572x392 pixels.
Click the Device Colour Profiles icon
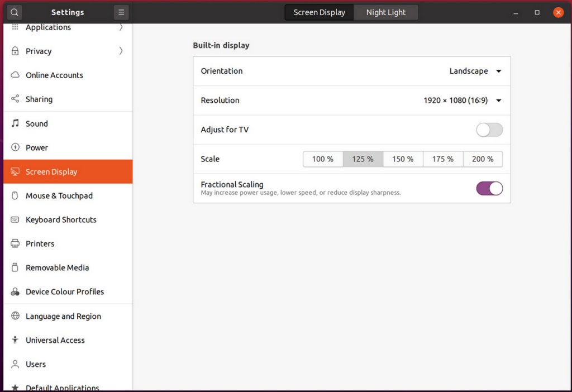14,291
